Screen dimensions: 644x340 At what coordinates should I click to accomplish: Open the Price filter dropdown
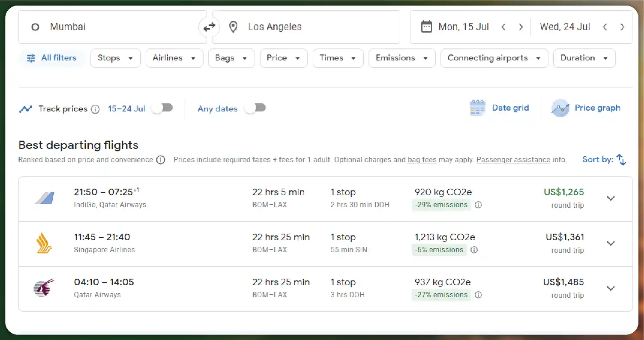click(x=284, y=58)
